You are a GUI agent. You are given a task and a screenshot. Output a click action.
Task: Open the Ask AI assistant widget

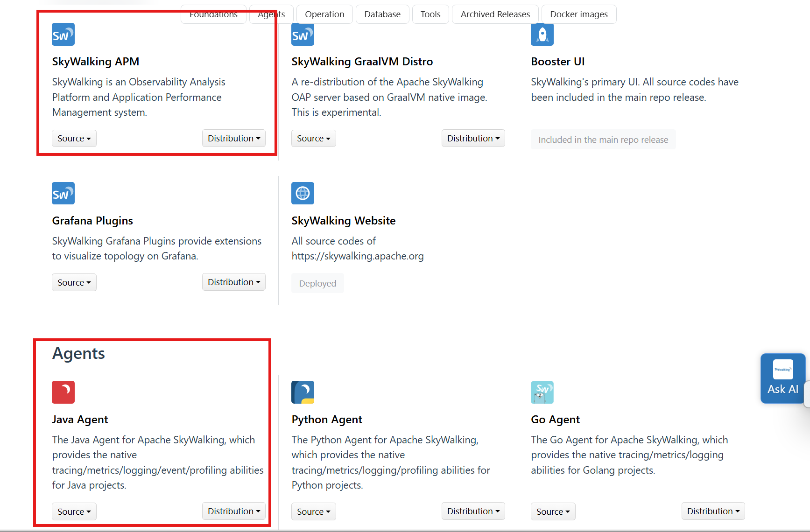(783, 378)
